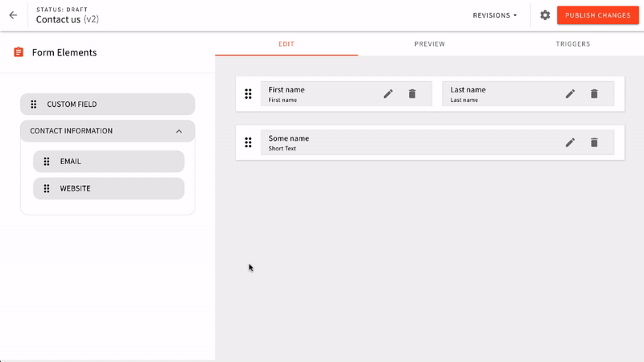Open the settings gear icon
644x362 pixels.
coord(545,15)
